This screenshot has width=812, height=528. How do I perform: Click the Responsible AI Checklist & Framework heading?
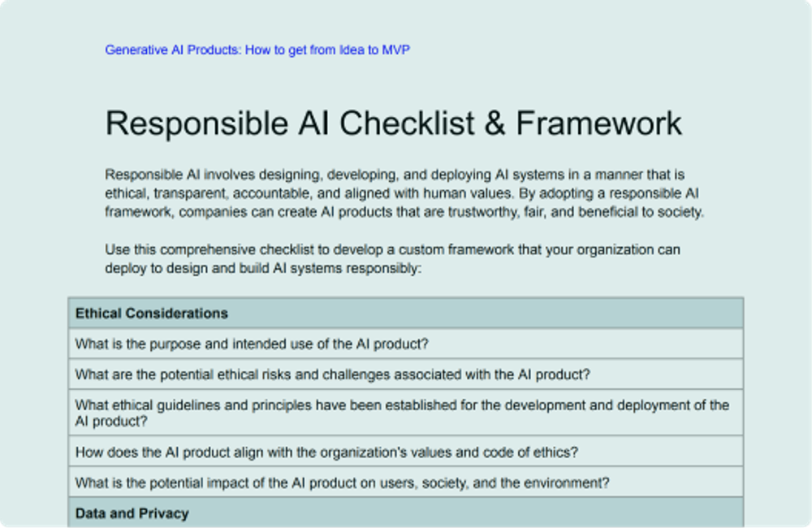pos(393,123)
